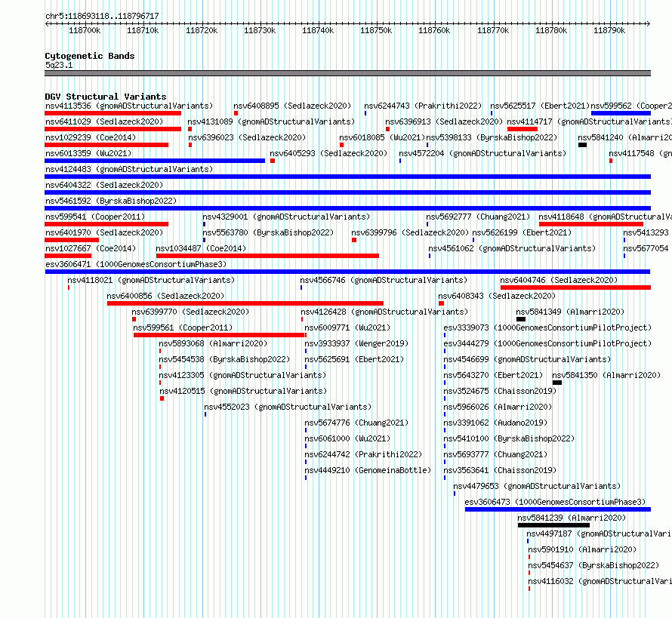Image resolution: width=672 pixels, height=618 pixels.
Task: Click nsv4120515 (gnomADStructuralVariants) label
Action: [x=243, y=391]
